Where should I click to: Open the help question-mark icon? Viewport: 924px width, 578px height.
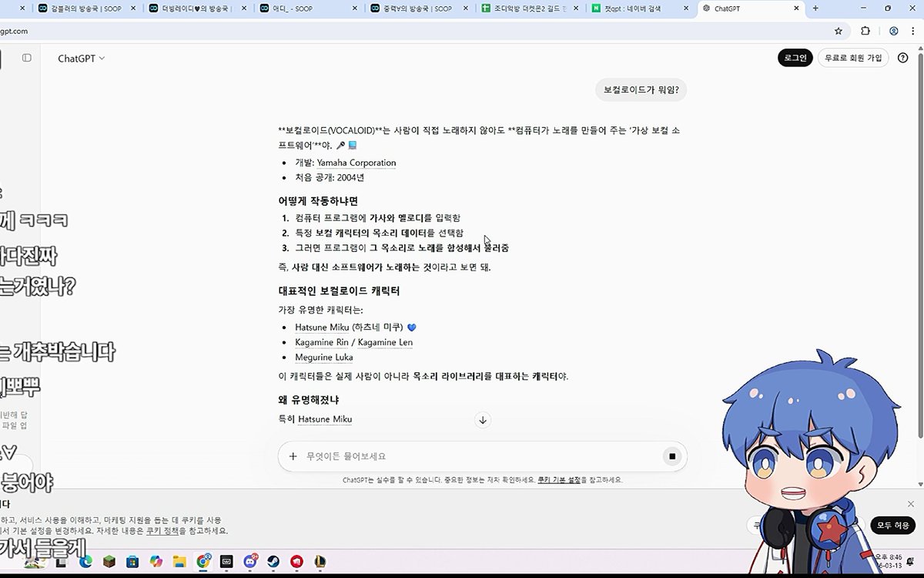903,58
